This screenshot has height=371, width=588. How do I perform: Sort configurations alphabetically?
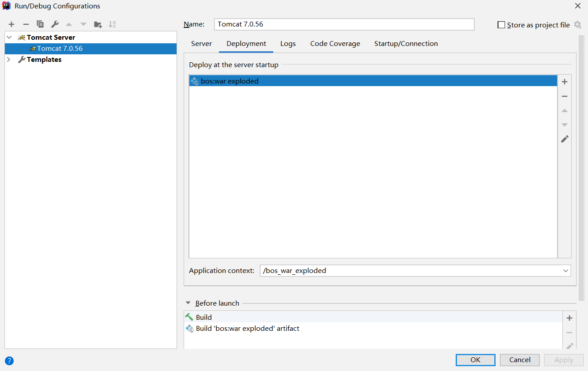[112, 24]
